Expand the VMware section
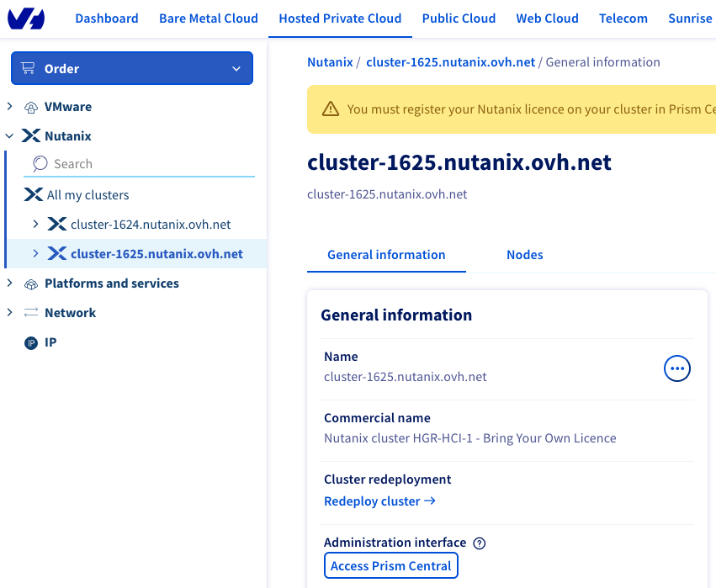The image size is (716, 588). 9,106
